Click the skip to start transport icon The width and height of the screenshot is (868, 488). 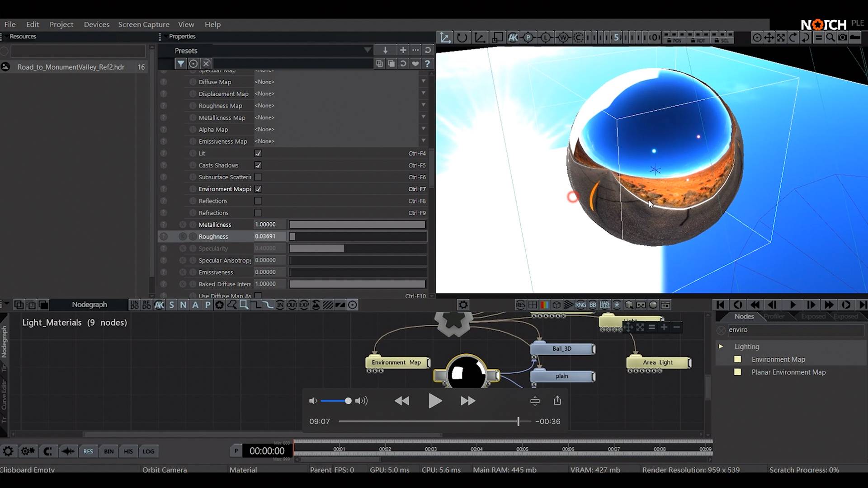(721, 305)
